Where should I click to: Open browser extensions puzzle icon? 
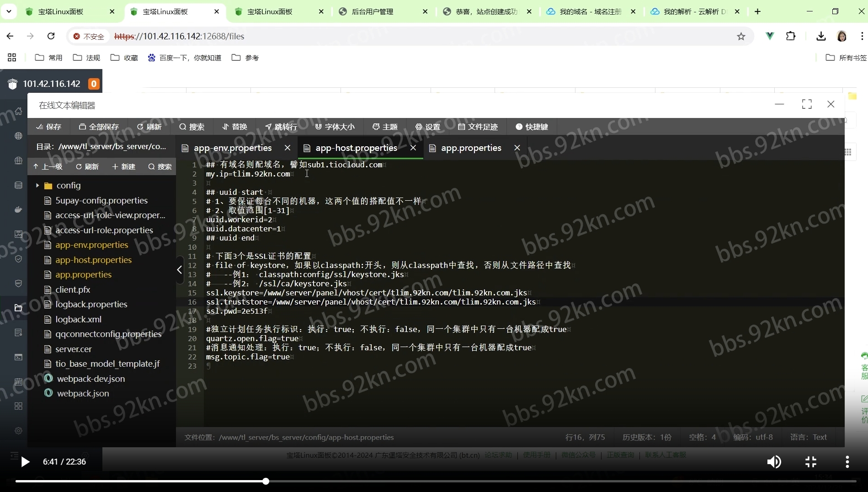tap(790, 36)
